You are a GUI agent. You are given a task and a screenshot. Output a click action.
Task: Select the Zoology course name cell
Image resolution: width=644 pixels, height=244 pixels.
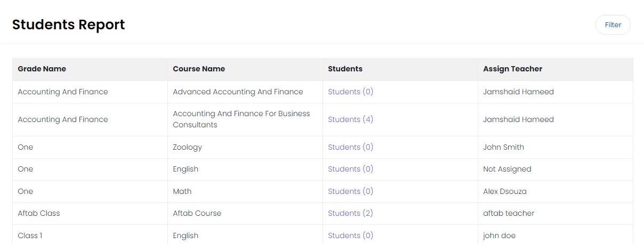pos(187,147)
